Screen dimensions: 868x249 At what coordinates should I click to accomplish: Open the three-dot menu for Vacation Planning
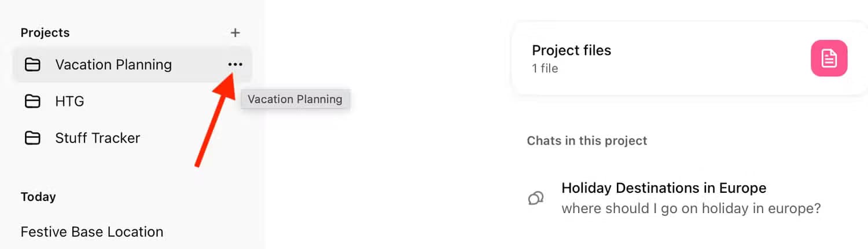235,64
